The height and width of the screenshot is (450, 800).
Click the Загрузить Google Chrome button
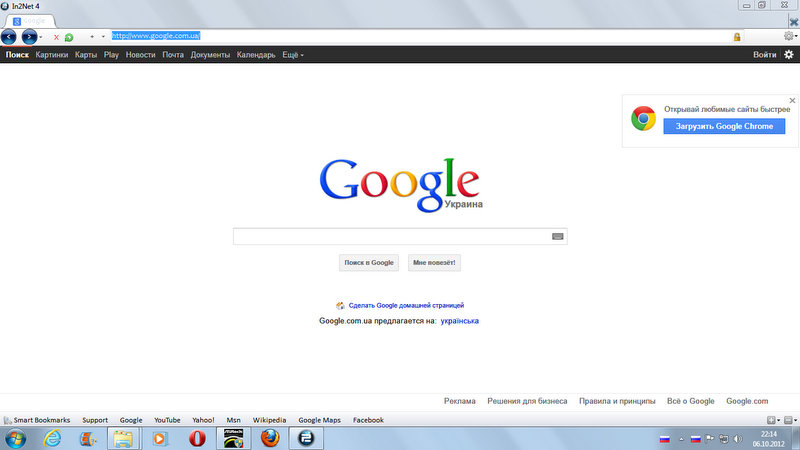724,126
